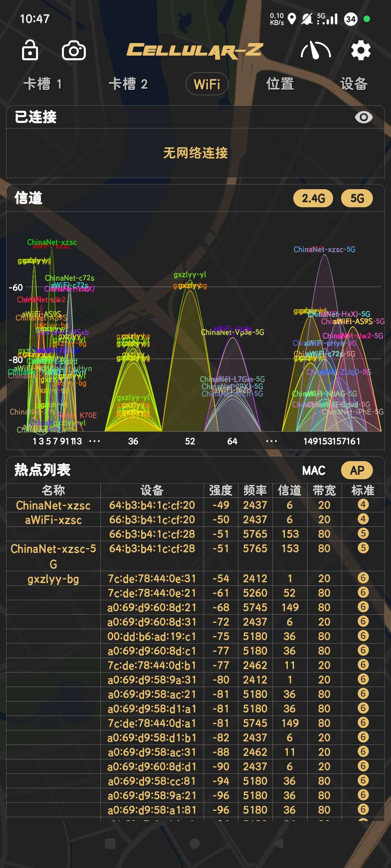391x868 pixels.
Task: Tap MAC address 7c:de:78:44:0e:21
Action: pyautogui.click(x=152, y=593)
